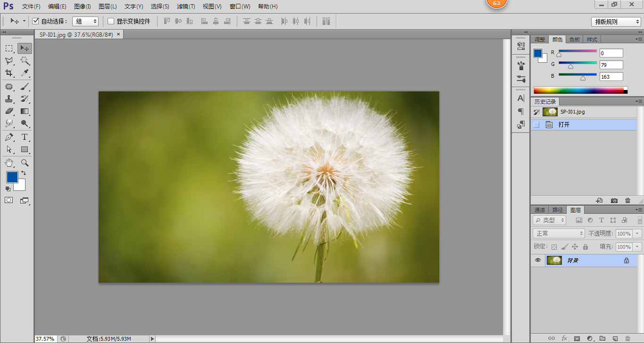
Task: Select the Rectangular Marquee tool
Action: click(x=9, y=48)
